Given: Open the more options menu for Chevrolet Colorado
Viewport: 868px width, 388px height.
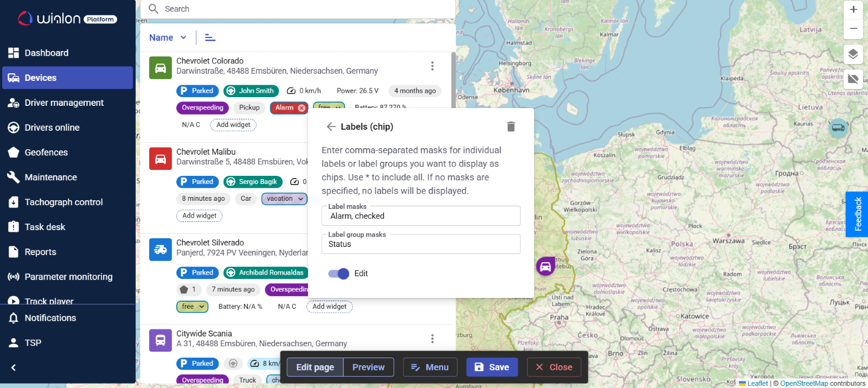Looking at the screenshot, I should [x=432, y=66].
